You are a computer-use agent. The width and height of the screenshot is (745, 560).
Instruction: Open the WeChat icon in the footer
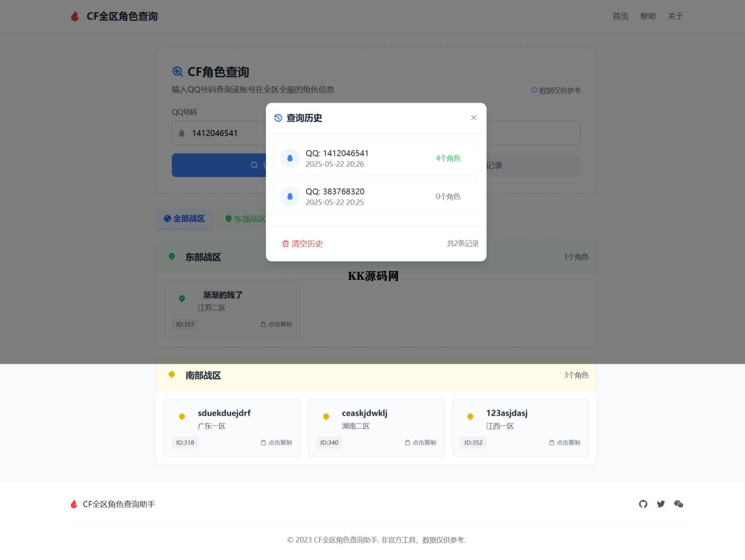(678, 504)
